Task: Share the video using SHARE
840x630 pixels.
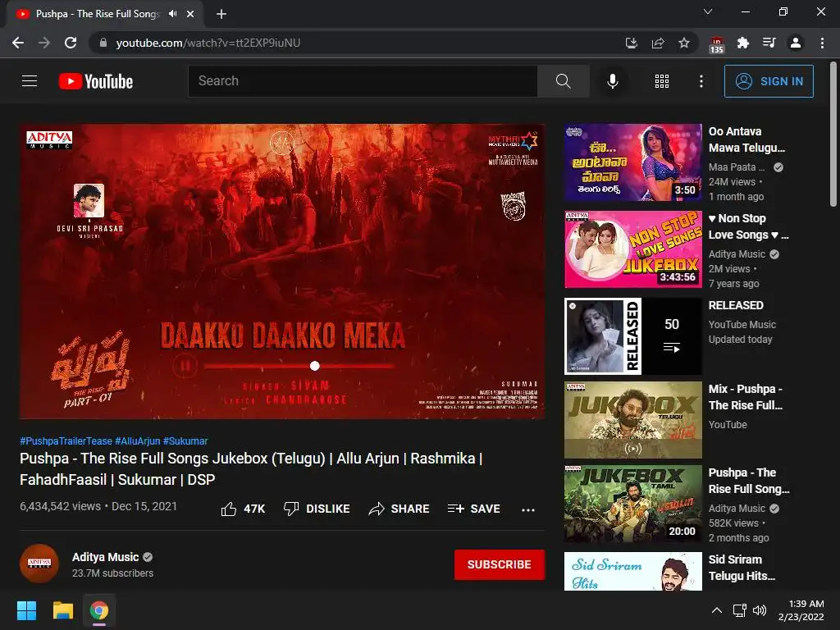Action: point(399,509)
